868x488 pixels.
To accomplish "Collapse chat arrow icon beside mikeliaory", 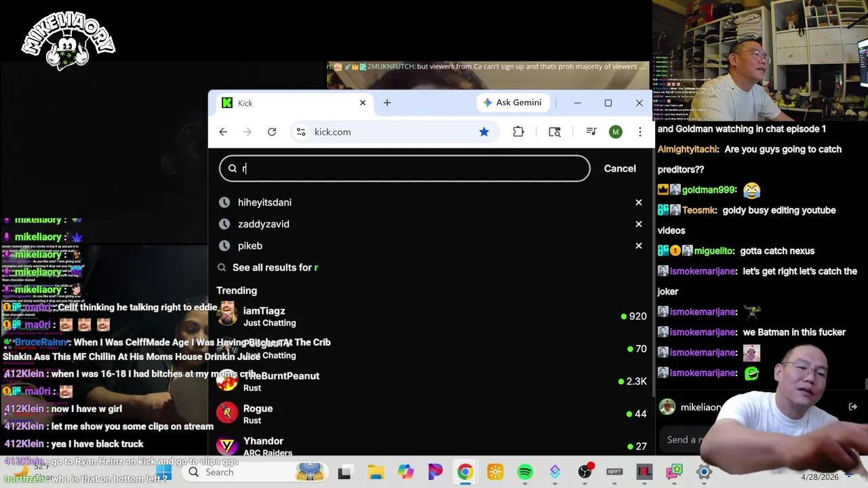I will [x=852, y=407].
